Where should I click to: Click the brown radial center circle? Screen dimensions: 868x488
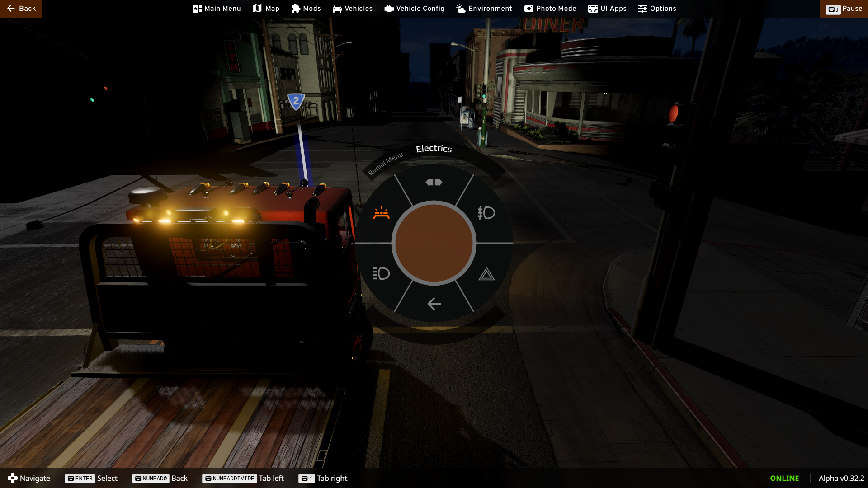[x=434, y=243]
